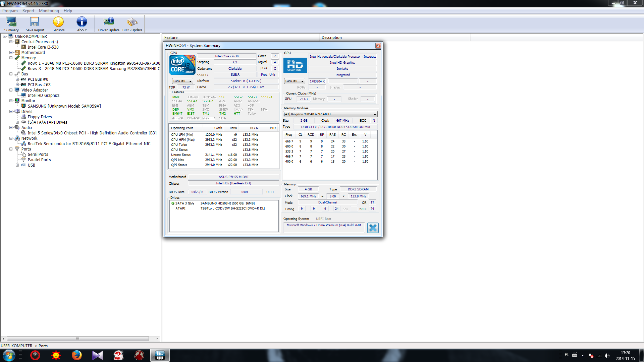Open the GPU #0 selector dropdown
This screenshot has height=362, width=644.
(x=294, y=81)
